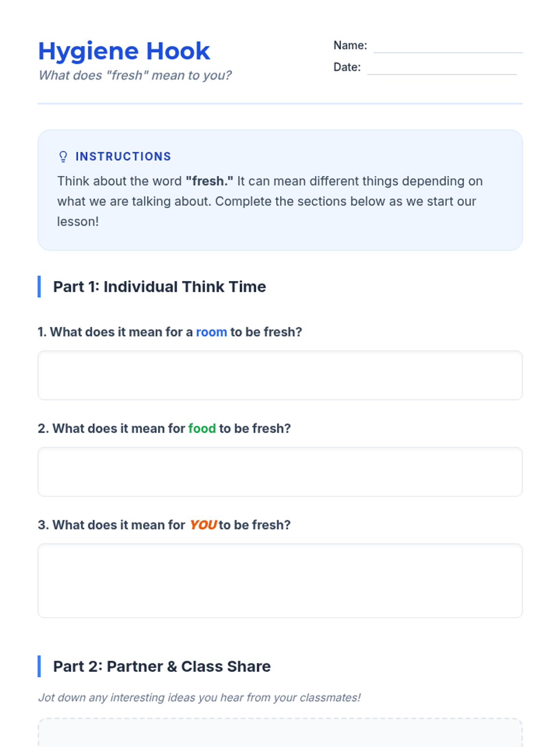
Task: Click the orange word 'YOU'
Action: (x=203, y=525)
